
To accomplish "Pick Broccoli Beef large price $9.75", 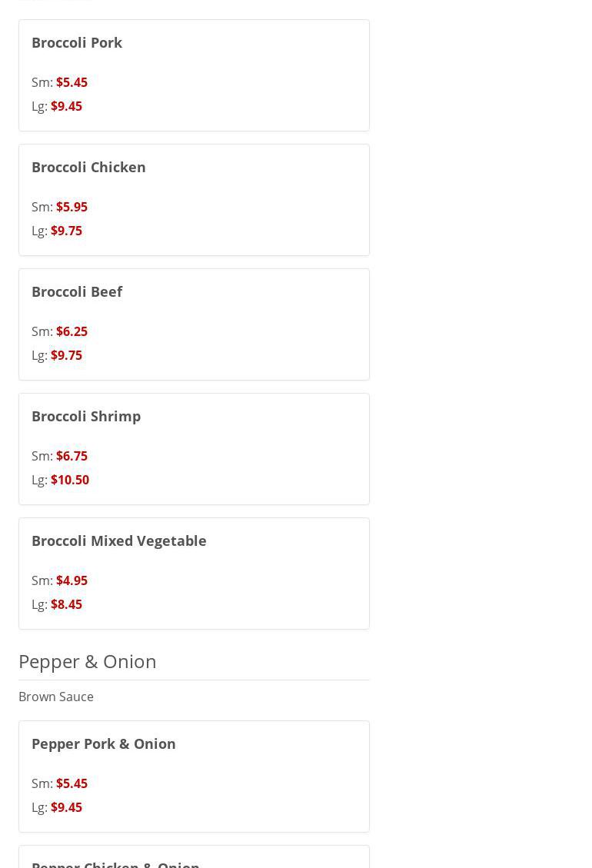I will (x=66, y=355).
